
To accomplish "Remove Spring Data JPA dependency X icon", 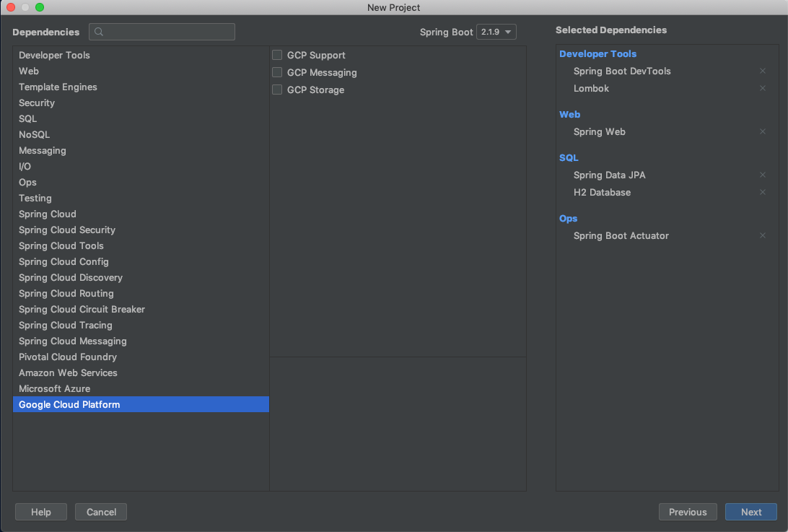I will click(762, 175).
